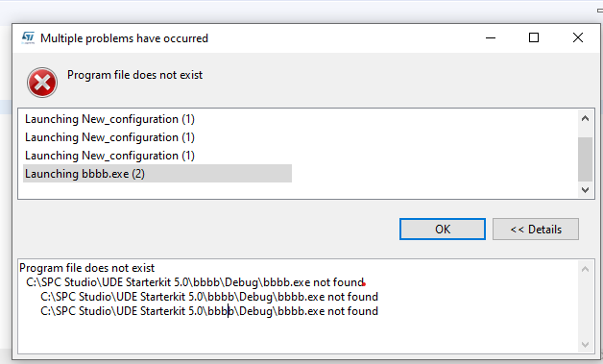Click down arrow of details pane scrollbar

coord(585,345)
